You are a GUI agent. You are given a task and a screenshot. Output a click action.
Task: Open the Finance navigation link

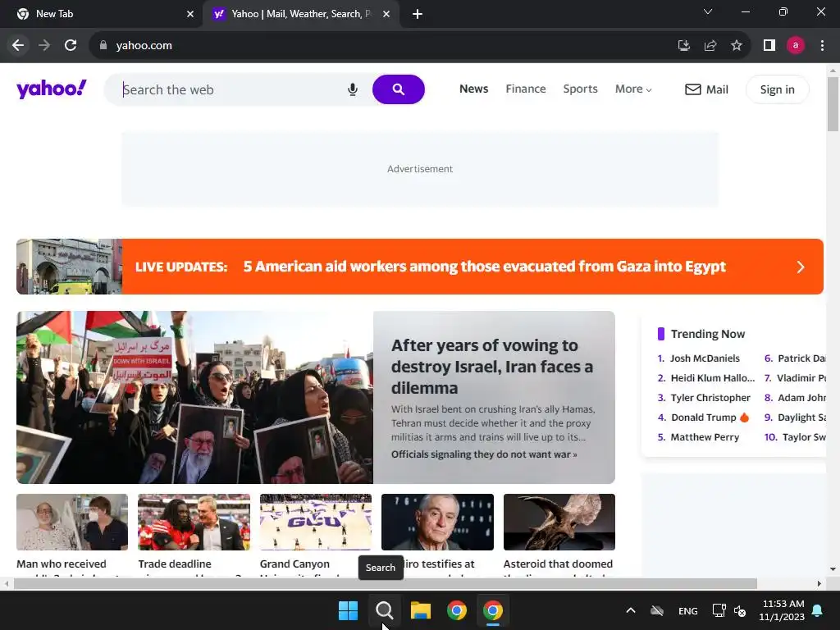click(x=526, y=89)
